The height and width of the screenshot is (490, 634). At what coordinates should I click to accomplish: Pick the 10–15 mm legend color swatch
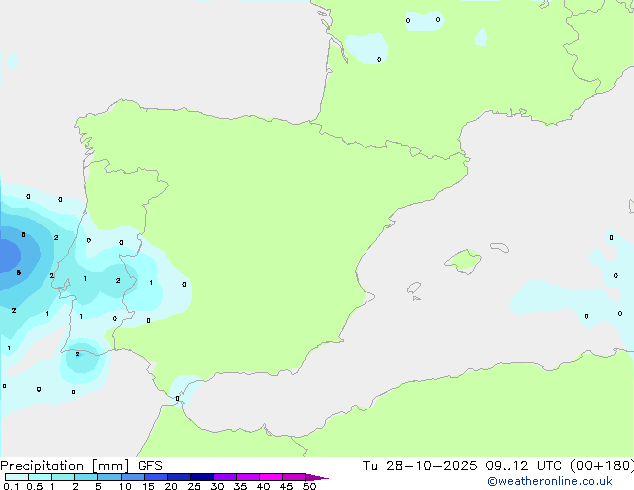133,477
